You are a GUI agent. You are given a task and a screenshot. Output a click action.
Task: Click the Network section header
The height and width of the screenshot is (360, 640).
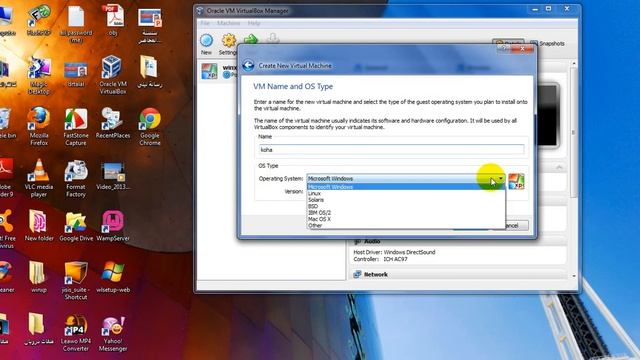[458, 274]
